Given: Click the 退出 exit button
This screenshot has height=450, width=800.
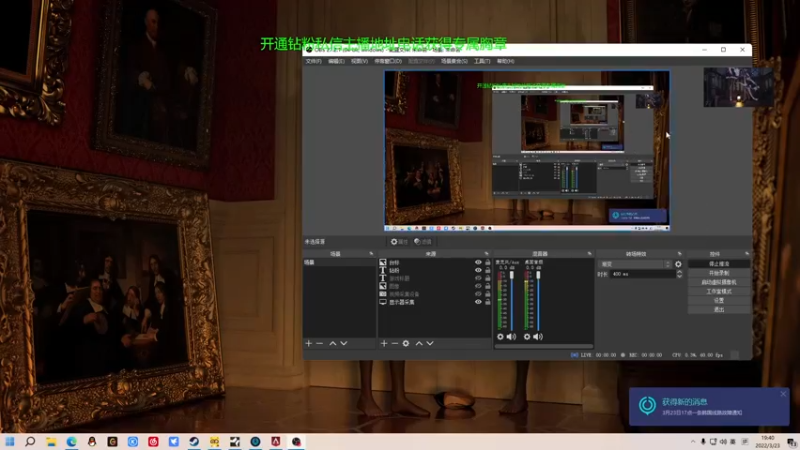Looking at the screenshot, I should tap(719, 310).
